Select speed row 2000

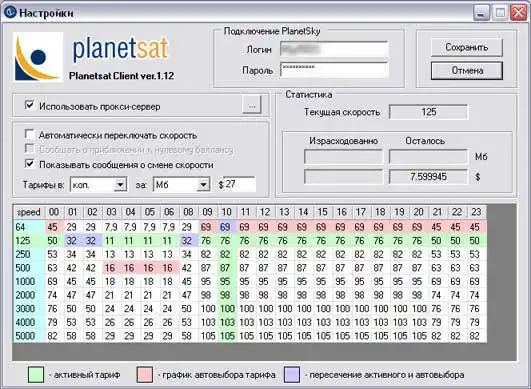29,295
